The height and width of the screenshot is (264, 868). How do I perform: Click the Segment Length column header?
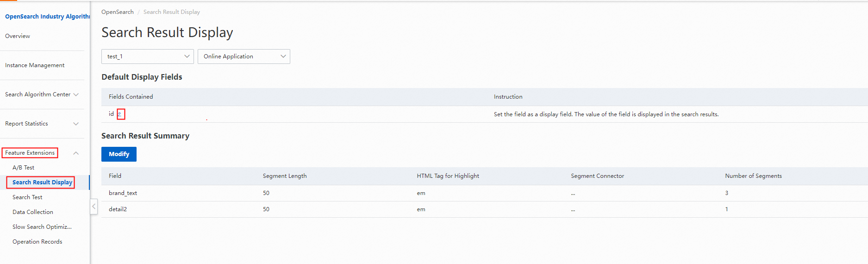coord(285,176)
